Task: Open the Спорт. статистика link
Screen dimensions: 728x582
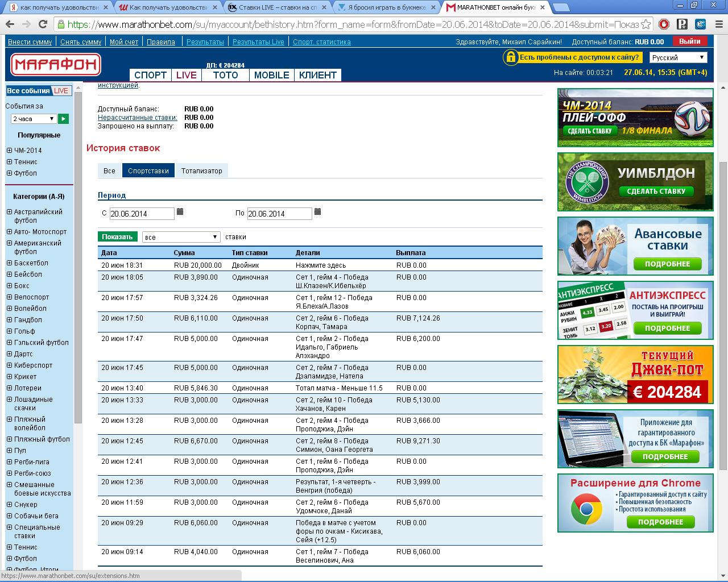Action: pyautogui.click(x=322, y=42)
